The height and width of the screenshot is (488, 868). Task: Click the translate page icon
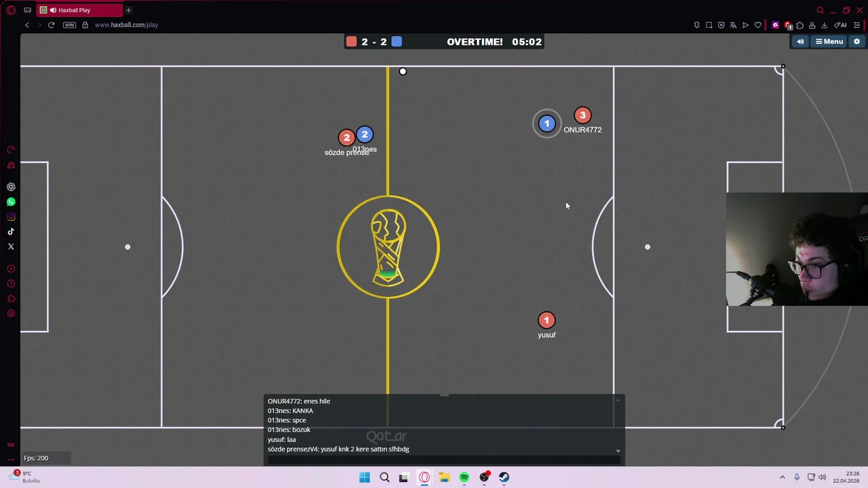coord(733,25)
